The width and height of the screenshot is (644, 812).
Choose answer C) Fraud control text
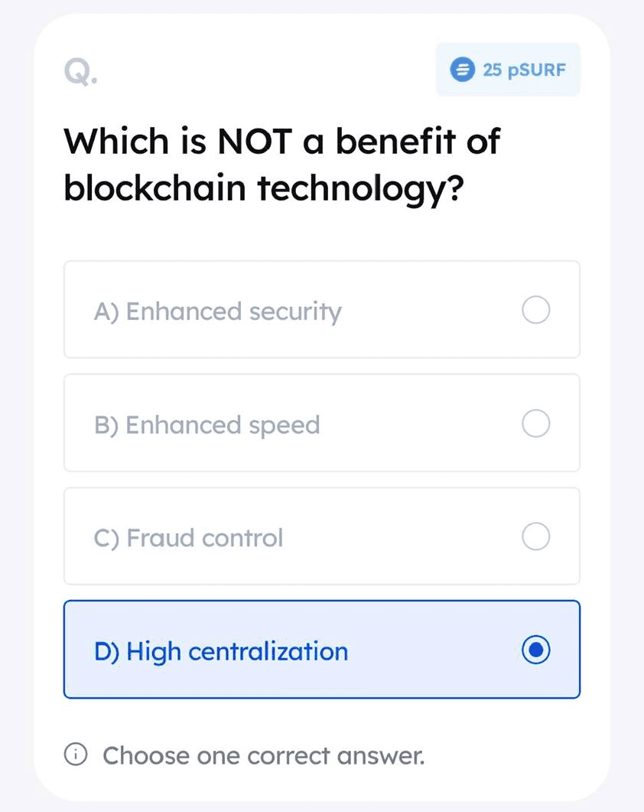pos(188,538)
